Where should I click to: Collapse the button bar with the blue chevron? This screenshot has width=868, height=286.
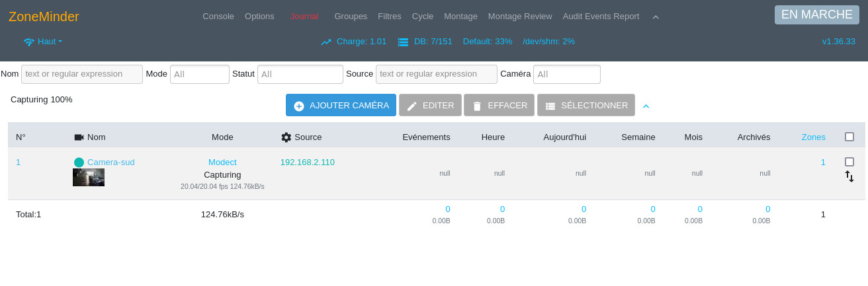[x=646, y=106]
